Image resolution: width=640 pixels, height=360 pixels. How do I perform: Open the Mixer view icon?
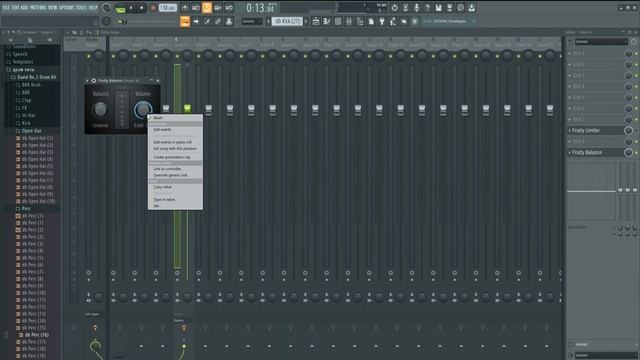349,21
